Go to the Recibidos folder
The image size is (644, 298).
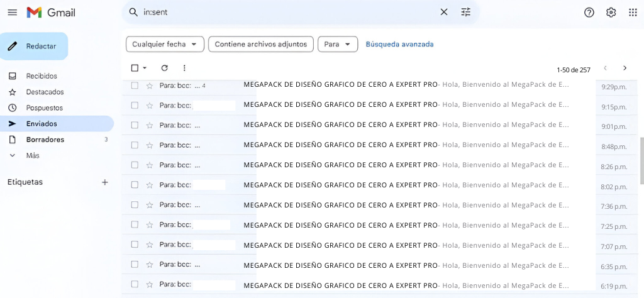click(42, 76)
